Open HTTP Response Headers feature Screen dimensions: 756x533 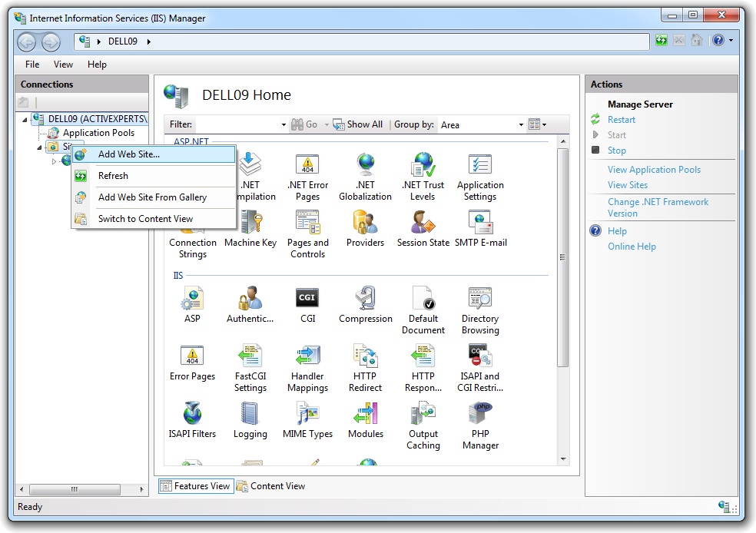[x=423, y=368]
